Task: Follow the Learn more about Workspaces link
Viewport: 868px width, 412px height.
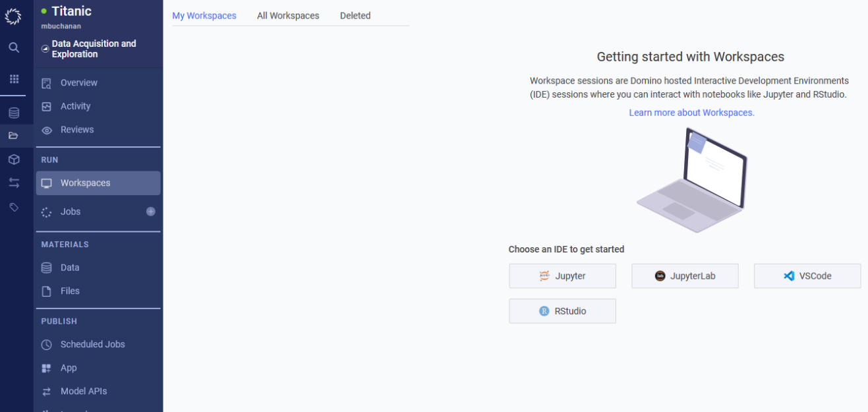Action: pos(691,113)
